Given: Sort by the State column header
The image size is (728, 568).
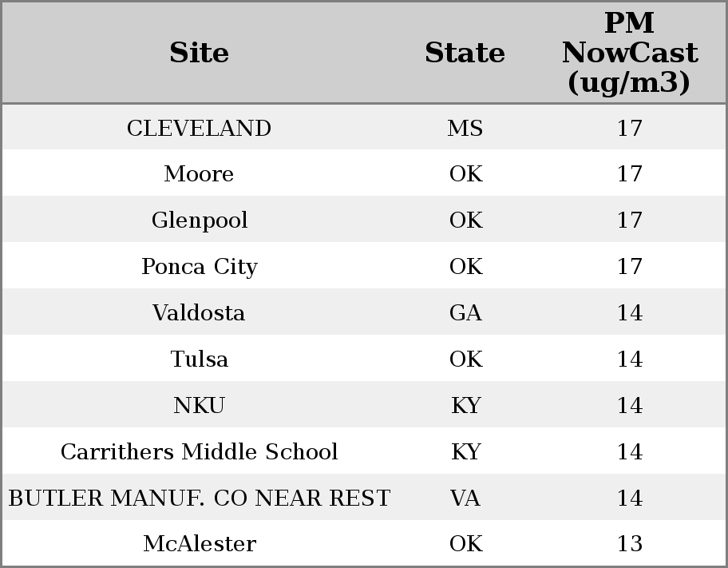Looking at the screenshot, I should pos(465,53).
